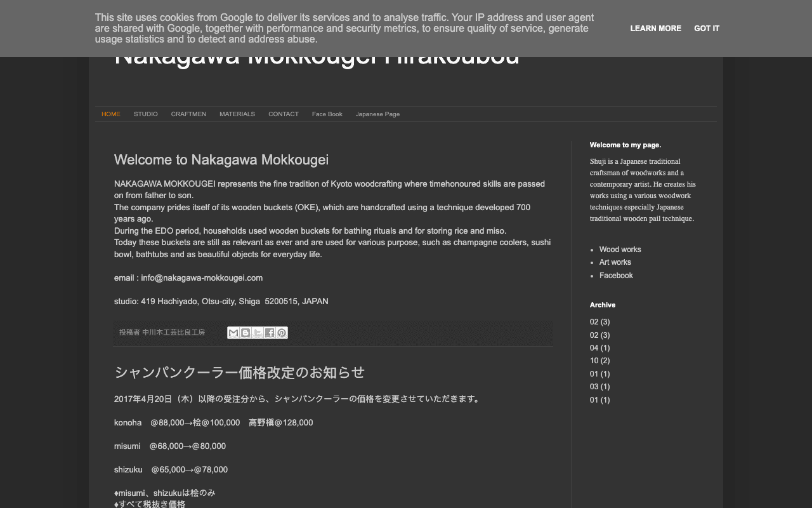
Task: Share the welcome post by email icon
Action: click(x=233, y=333)
